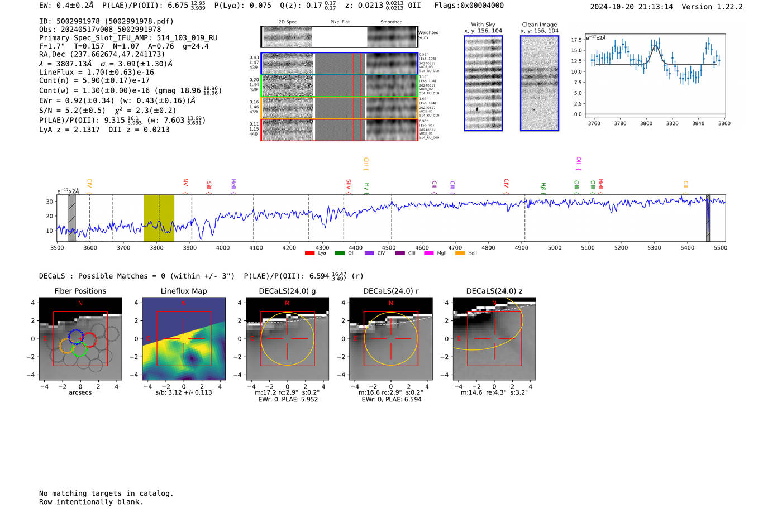Viewport: 782px width, 532px height.
Task: Click the Flags:0x00004000 header text
Action: click(469, 6)
